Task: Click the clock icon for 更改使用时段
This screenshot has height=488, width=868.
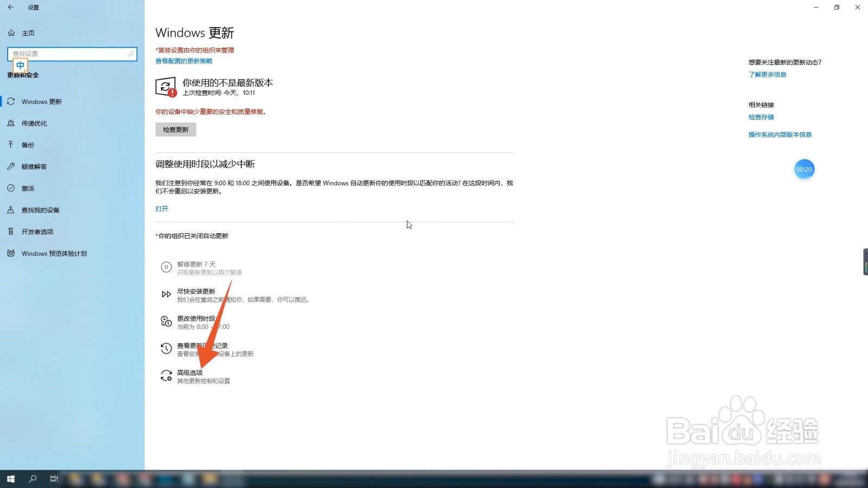Action: [x=166, y=322]
